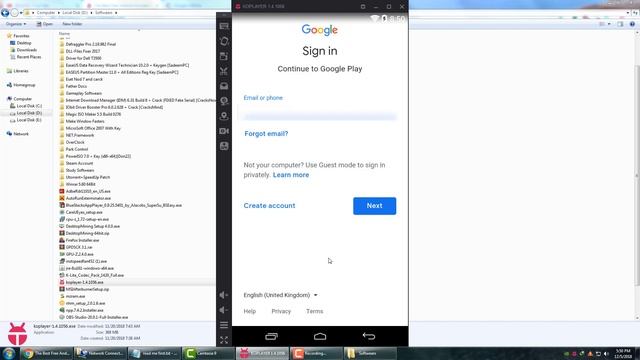Screen dimensions: 640x360
Task: Click the Explorer back arrow button
Action: coord(5,13)
